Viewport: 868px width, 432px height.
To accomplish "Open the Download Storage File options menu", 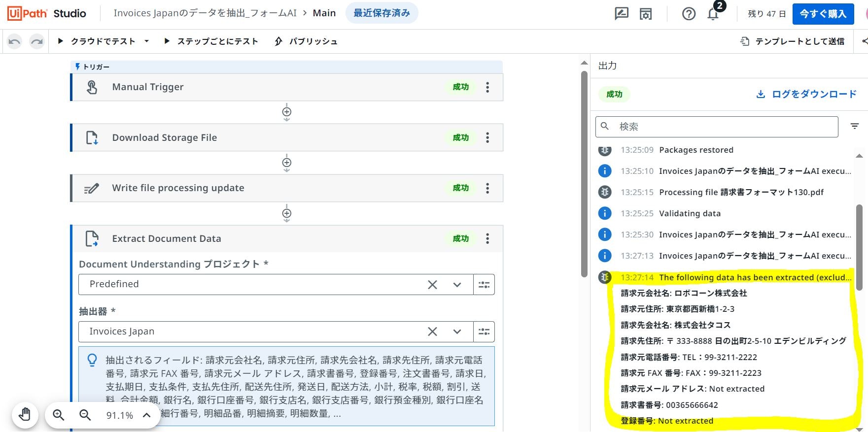I will pyautogui.click(x=487, y=137).
